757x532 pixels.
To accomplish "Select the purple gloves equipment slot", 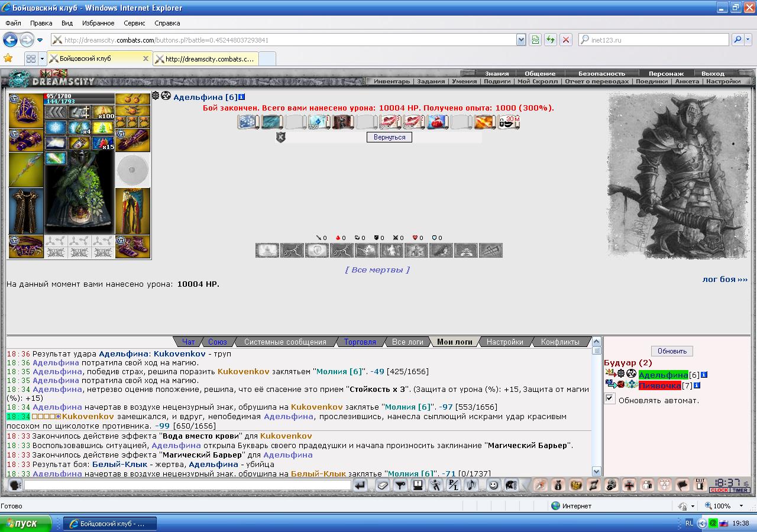I will point(132,140).
